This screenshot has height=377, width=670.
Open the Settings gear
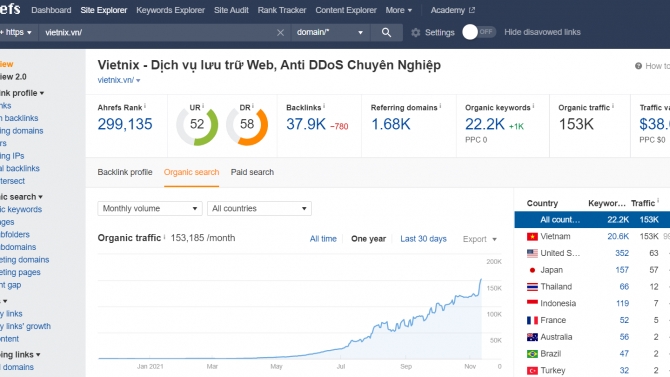point(416,32)
